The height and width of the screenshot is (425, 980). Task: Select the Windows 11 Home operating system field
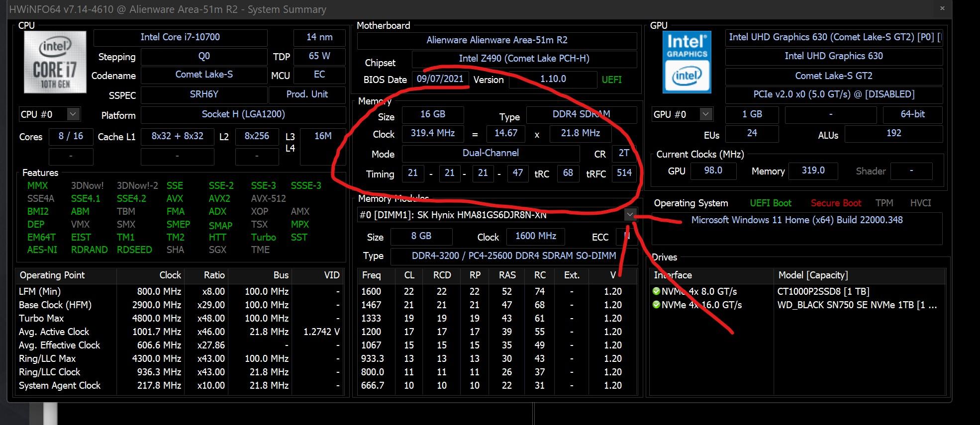(796, 220)
